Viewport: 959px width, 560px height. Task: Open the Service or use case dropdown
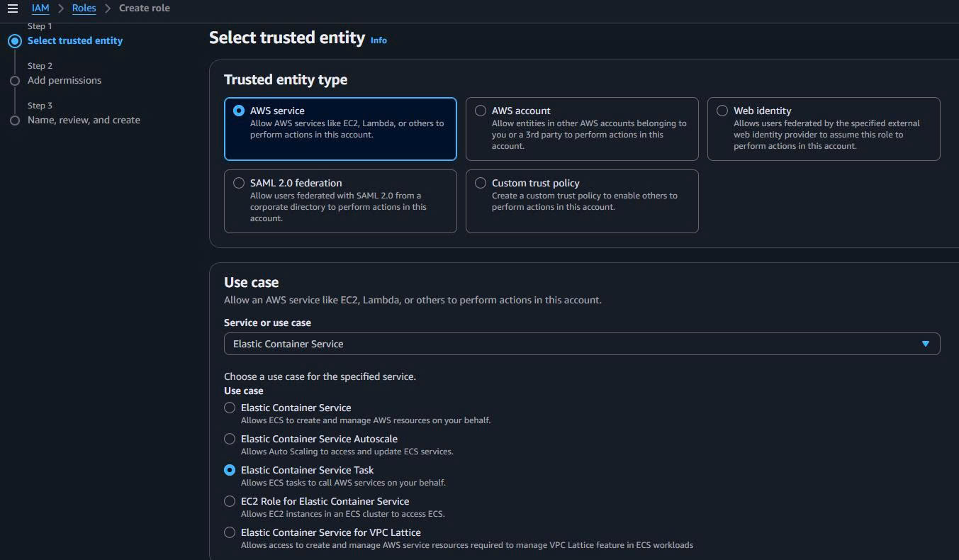pos(581,344)
